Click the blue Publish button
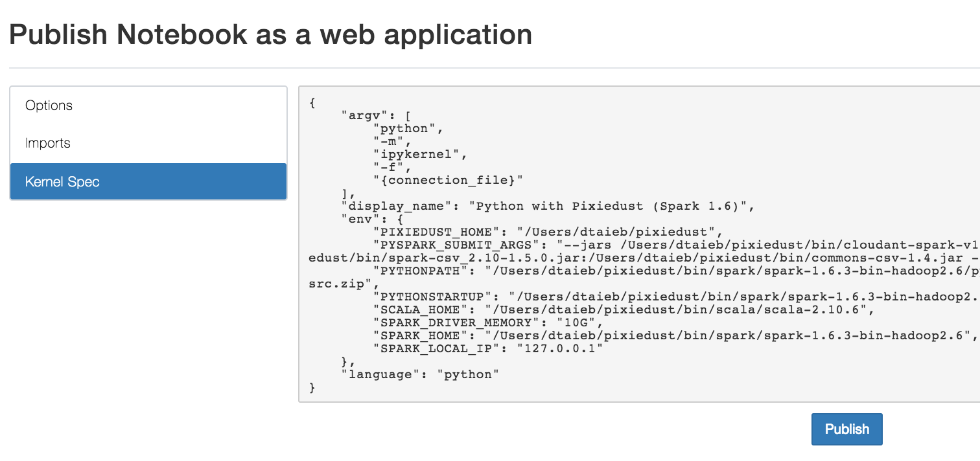Screen dimensions: 980x461 pyautogui.click(x=846, y=429)
